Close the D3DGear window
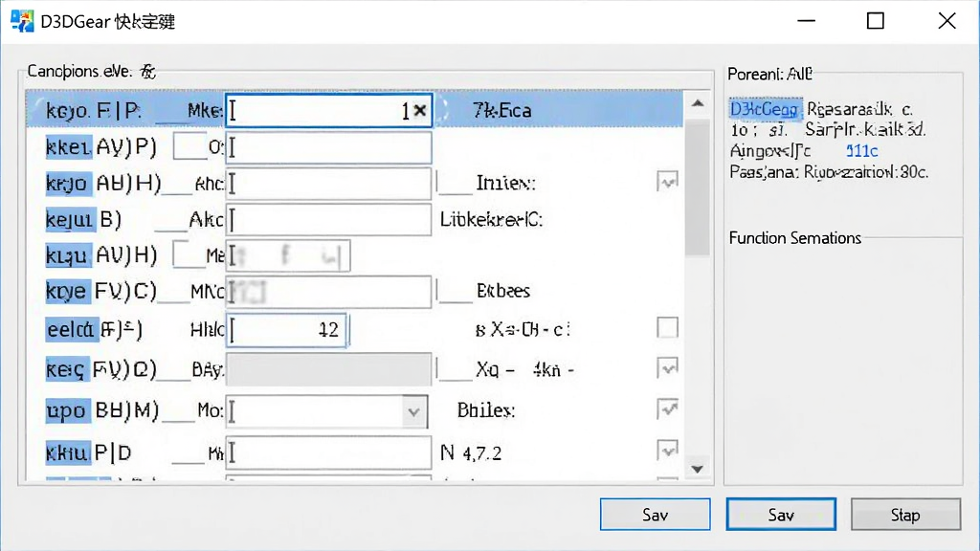The width and height of the screenshot is (980, 551). 947,21
